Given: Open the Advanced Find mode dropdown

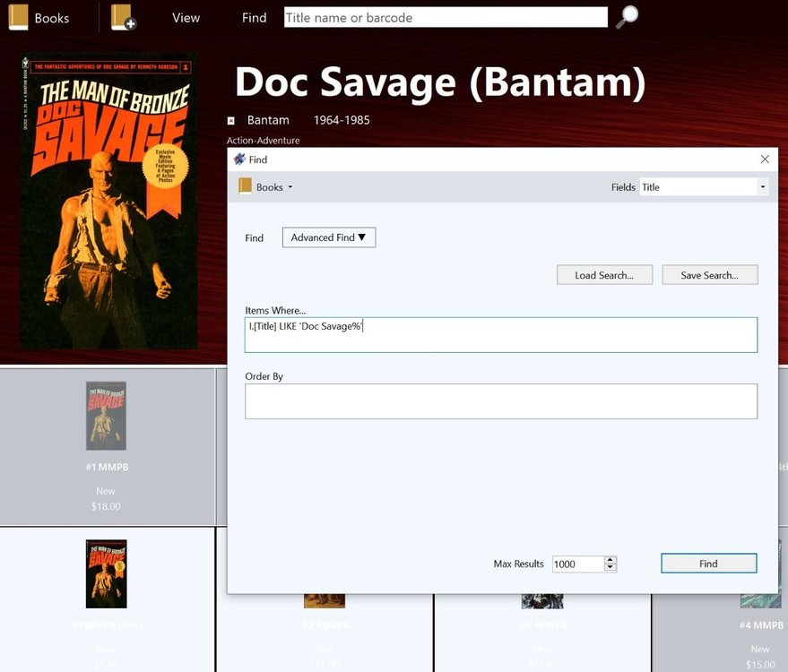Looking at the screenshot, I should pos(329,237).
